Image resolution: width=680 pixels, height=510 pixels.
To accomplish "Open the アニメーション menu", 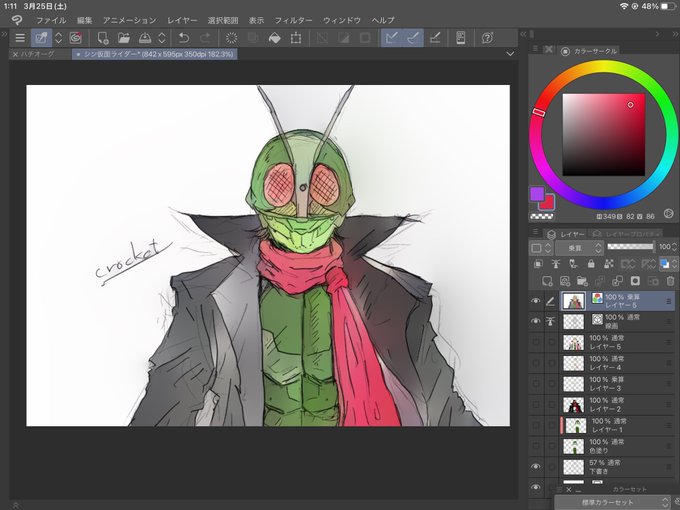I will click(x=129, y=20).
